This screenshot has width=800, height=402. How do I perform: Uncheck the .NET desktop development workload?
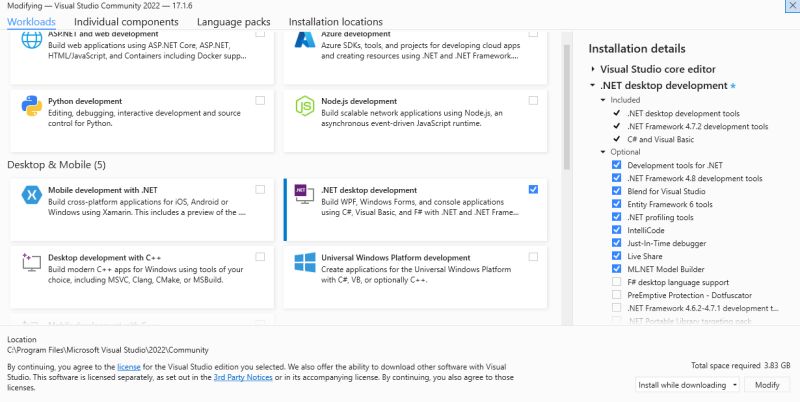(533, 189)
